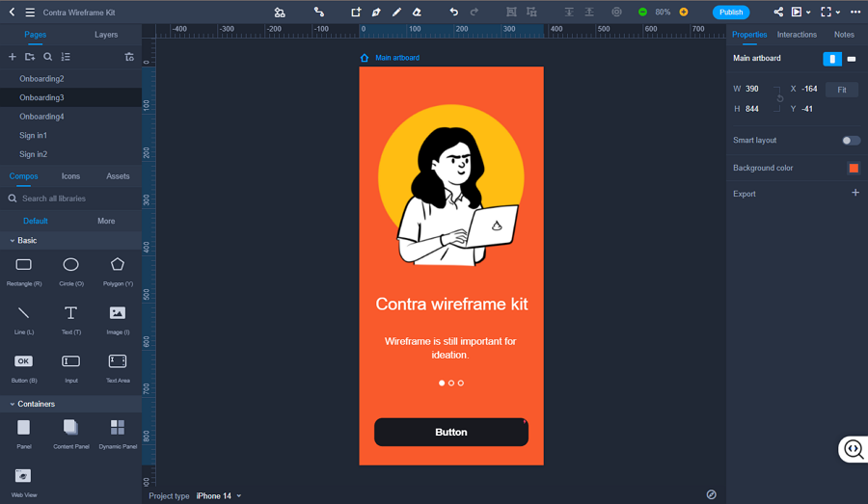Image resolution: width=868 pixels, height=504 pixels.
Task: Collapse the Basic components section
Action: (x=13, y=241)
